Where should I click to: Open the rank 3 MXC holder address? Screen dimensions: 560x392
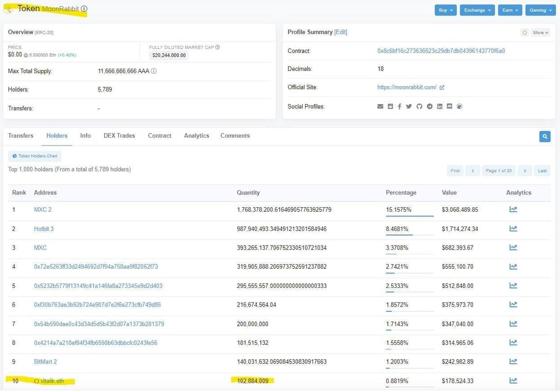tap(40, 248)
